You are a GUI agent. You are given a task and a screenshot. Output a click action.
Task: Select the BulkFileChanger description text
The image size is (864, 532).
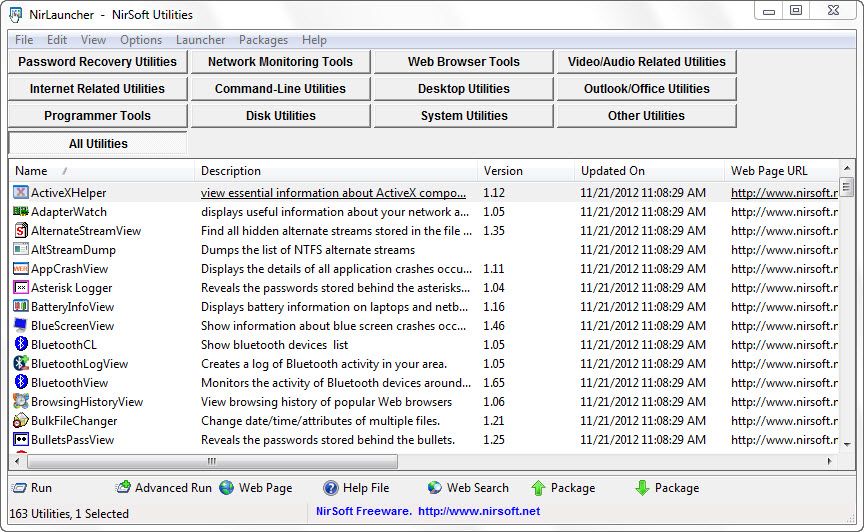point(320,421)
